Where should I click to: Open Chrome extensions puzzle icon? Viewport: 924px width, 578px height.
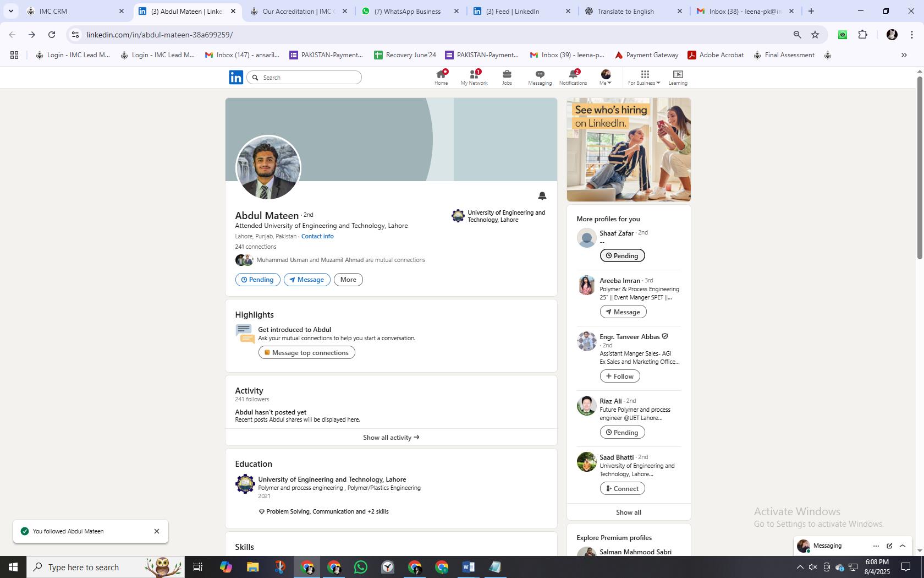tap(863, 35)
